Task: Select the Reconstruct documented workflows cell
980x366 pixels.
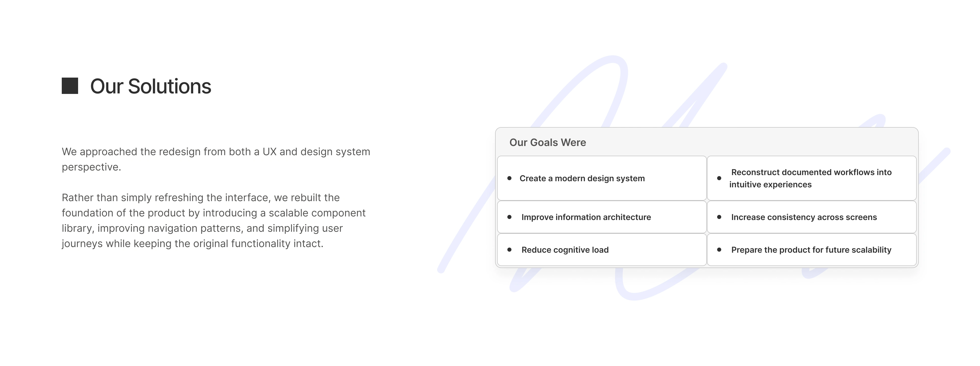Action: pyautogui.click(x=812, y=178)
